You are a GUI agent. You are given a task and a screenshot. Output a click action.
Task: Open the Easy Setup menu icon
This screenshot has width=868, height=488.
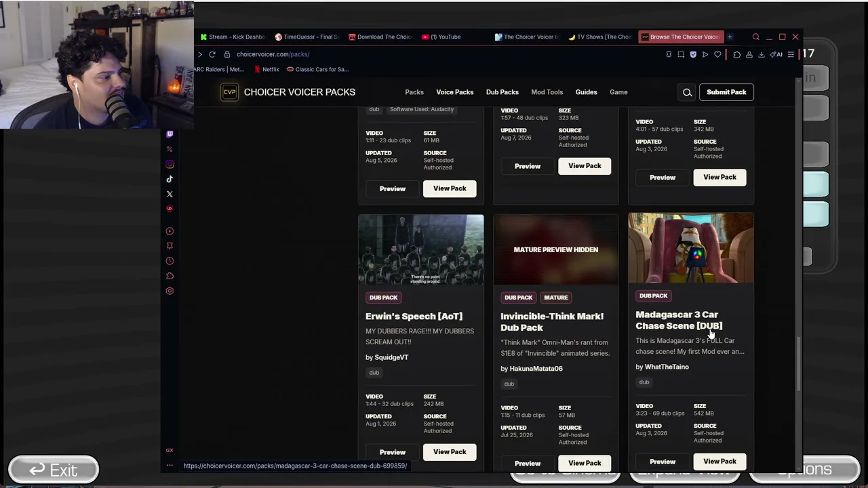pos(791,54)
